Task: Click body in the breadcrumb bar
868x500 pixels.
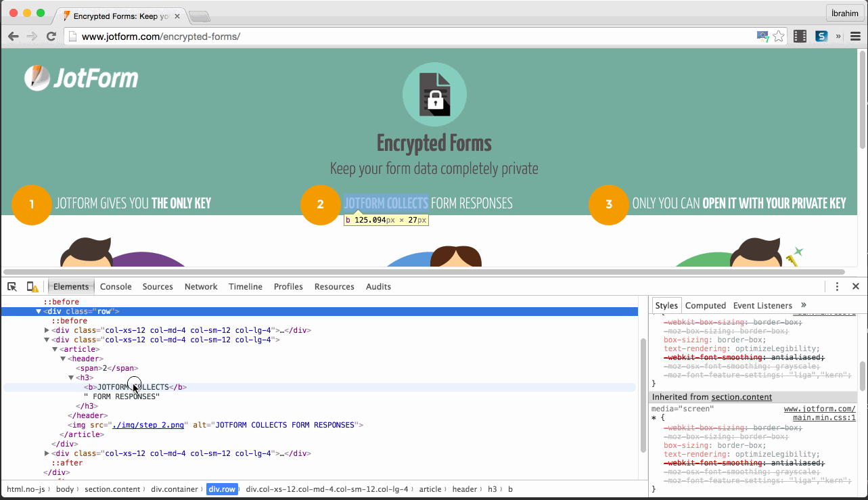Action: click(65, 489)
